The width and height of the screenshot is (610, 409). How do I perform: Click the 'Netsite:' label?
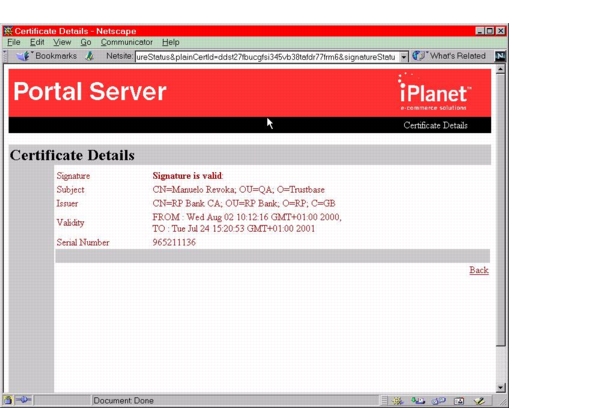pos(119,56)
